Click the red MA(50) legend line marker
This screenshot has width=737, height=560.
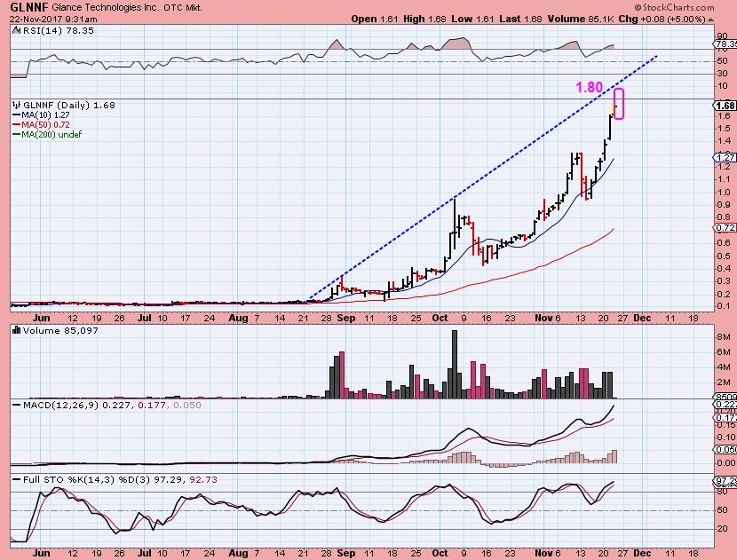pos(16,124)
